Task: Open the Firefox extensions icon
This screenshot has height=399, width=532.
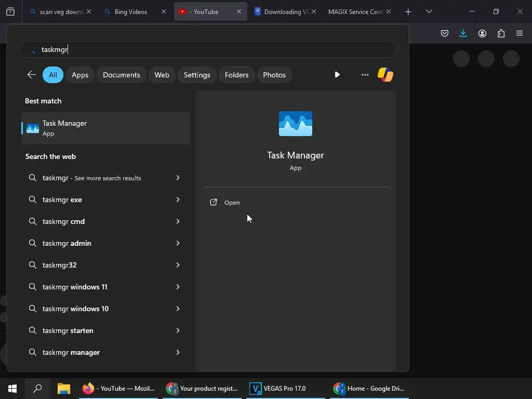Action: coord(501,33)
